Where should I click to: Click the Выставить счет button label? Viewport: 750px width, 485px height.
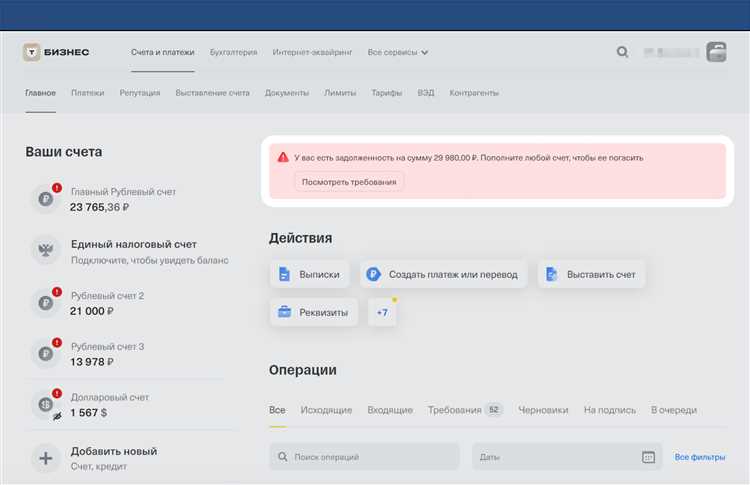pos(601,275)
